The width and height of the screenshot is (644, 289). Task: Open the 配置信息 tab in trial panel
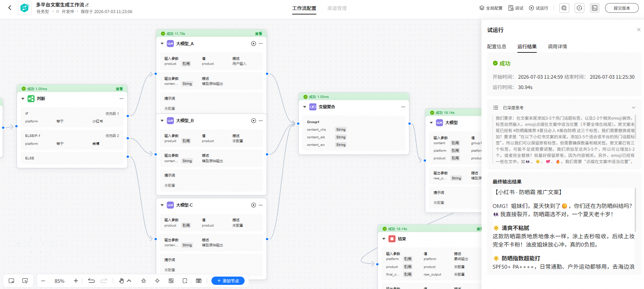pos(497,47)
